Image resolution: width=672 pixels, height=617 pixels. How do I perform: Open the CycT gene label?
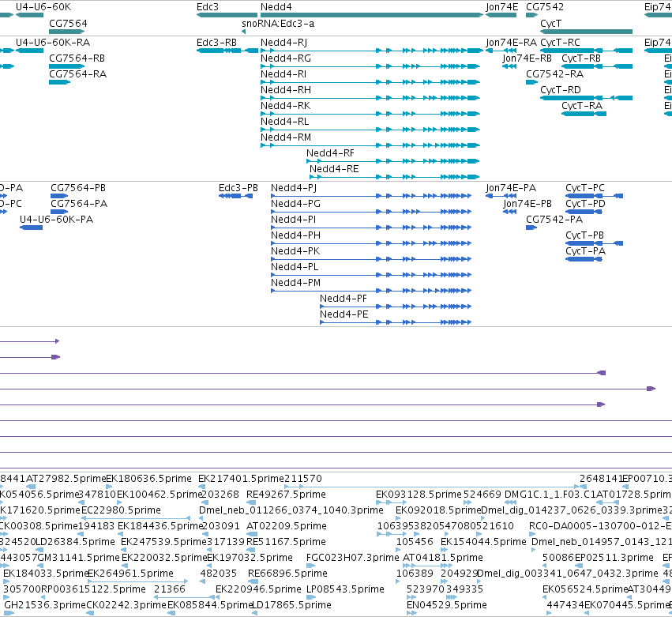tap(550, 24)
